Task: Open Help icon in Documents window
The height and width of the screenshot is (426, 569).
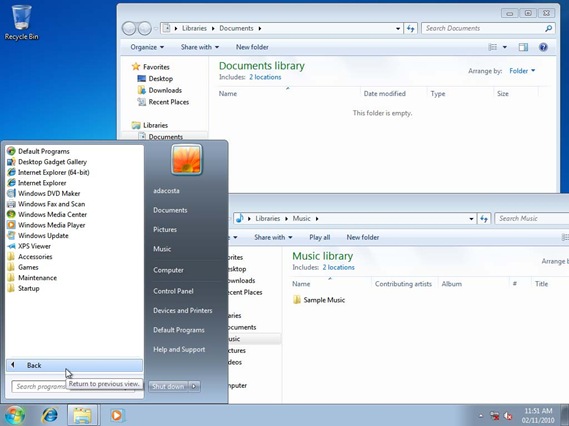Action: coord(543,47)
